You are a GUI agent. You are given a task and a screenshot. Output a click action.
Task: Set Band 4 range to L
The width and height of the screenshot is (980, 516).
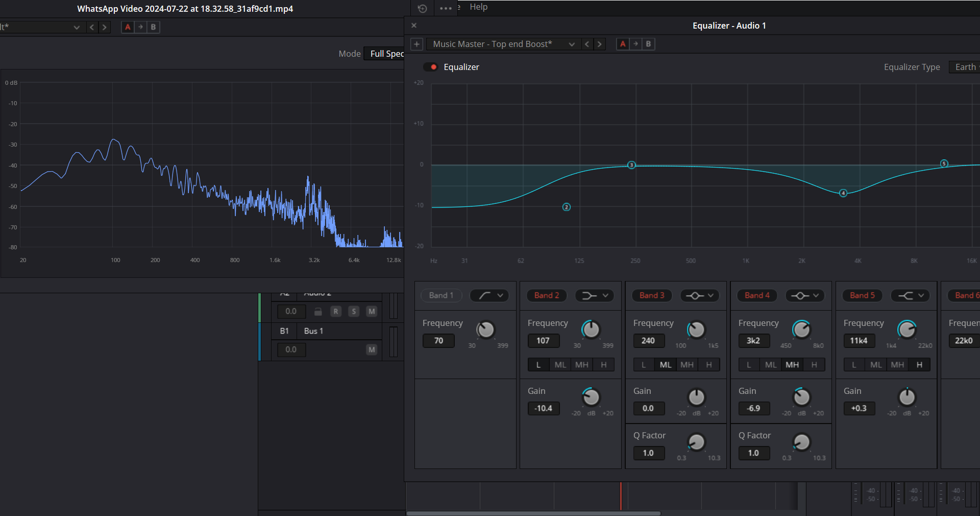click(x=749, y=365)
